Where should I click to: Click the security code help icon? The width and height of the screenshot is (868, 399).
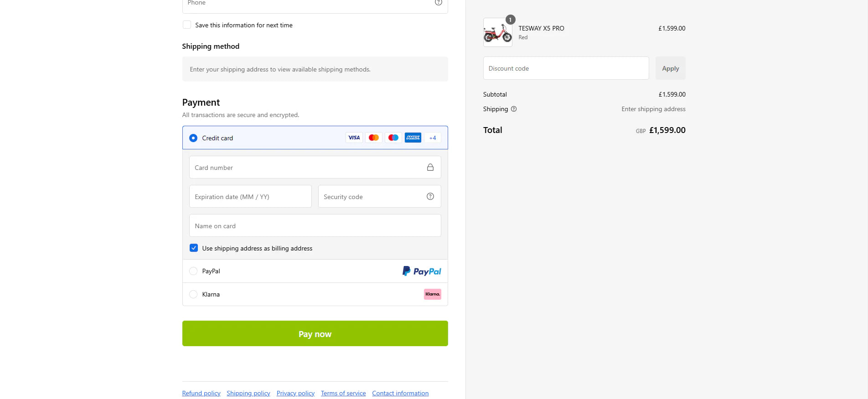point(430,196)
